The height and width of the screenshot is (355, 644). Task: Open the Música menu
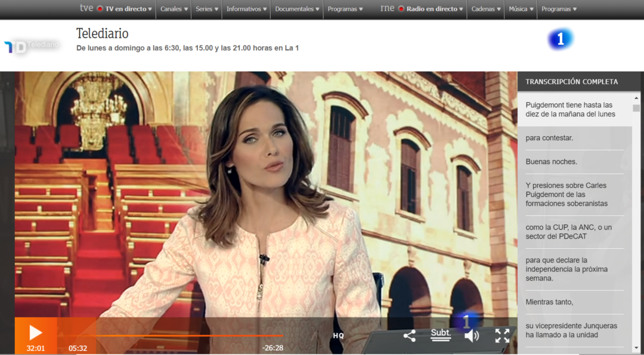click(521, 9)
